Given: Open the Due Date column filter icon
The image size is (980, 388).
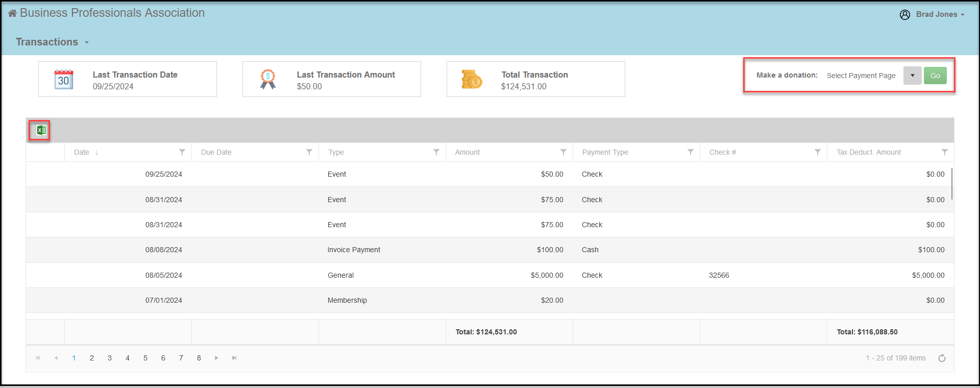Looking at the screenshot, I should click(x=309, y=152).
